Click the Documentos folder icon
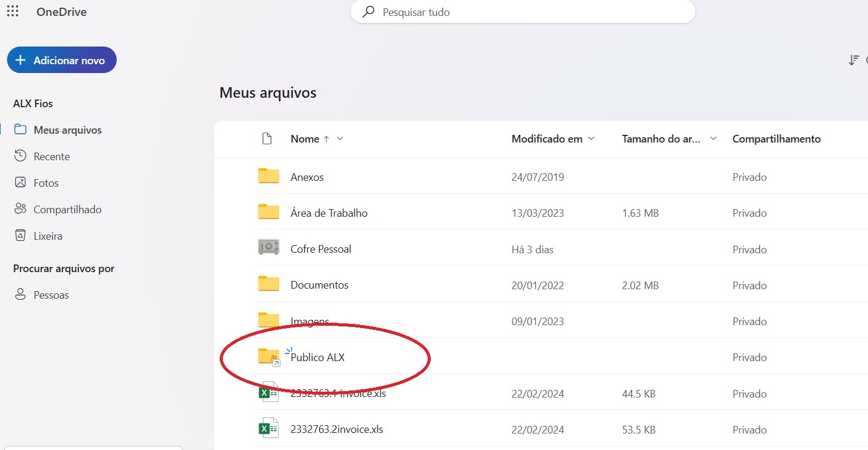The width and height of the screenshot is (868, 450). [x=269, y=284]
